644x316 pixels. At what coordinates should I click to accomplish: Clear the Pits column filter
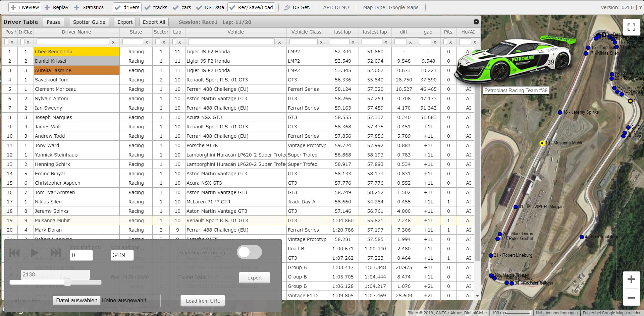pos(451,42)
